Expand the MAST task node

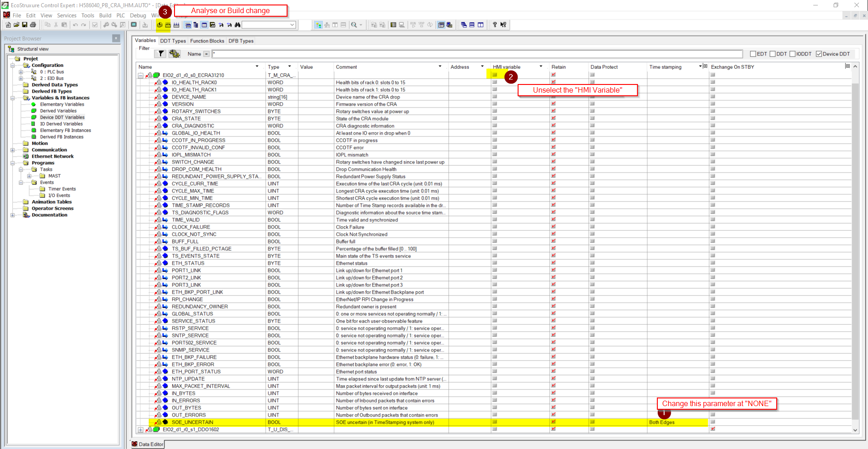(x=29, y=176)
